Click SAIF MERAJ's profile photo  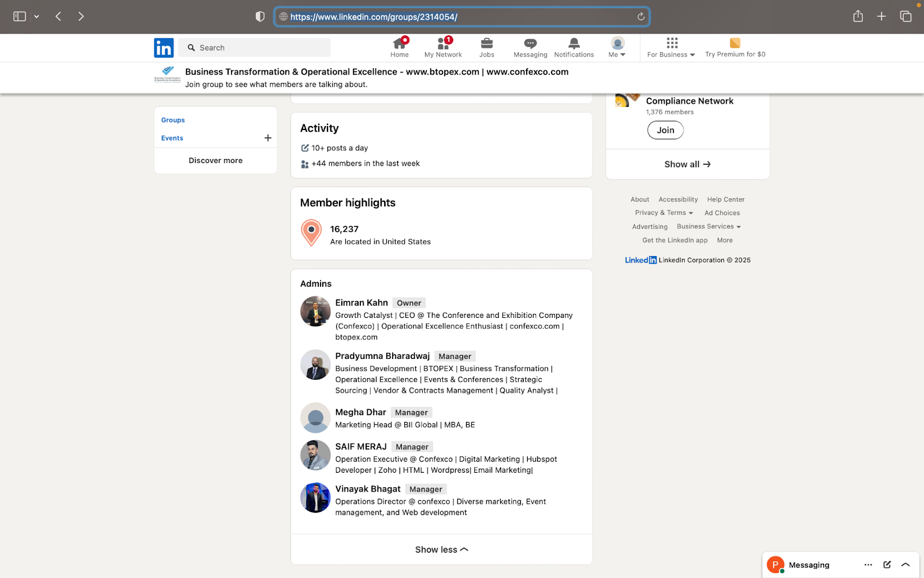(315, 455)
